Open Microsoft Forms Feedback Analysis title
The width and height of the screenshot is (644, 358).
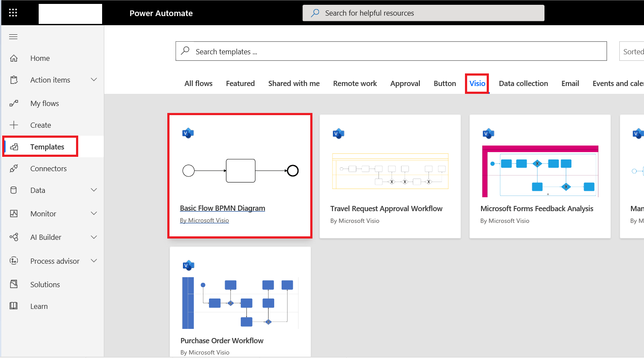tap(537, 209)
